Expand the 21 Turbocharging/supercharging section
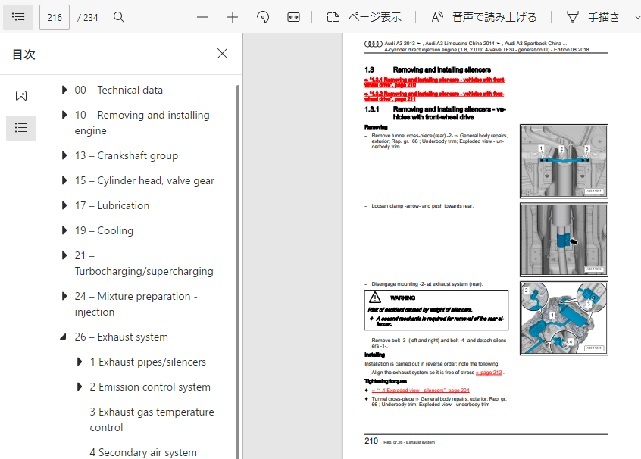 click(64, 255)
